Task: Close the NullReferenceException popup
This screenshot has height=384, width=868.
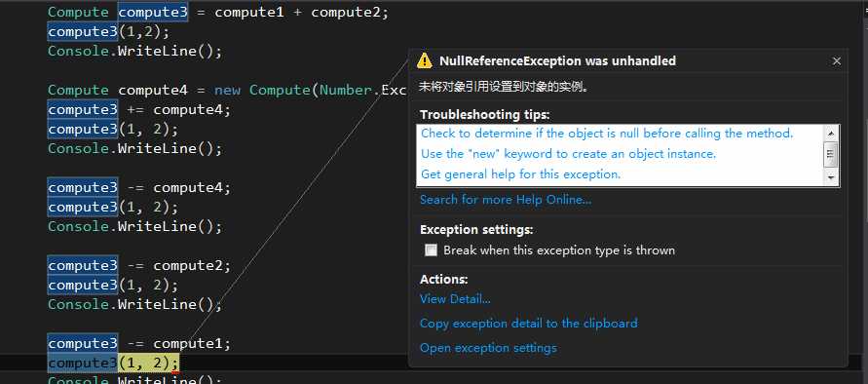Action: (x=837, y=61)
